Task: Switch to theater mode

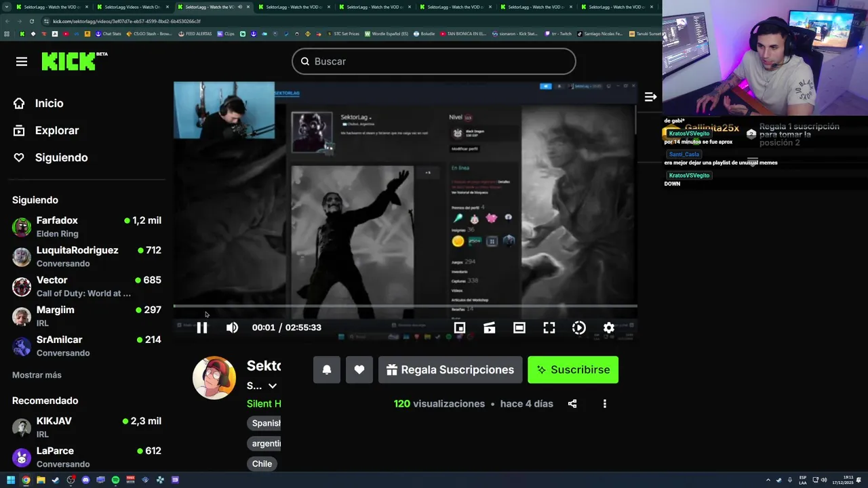Action: click(x=519, y=328)
